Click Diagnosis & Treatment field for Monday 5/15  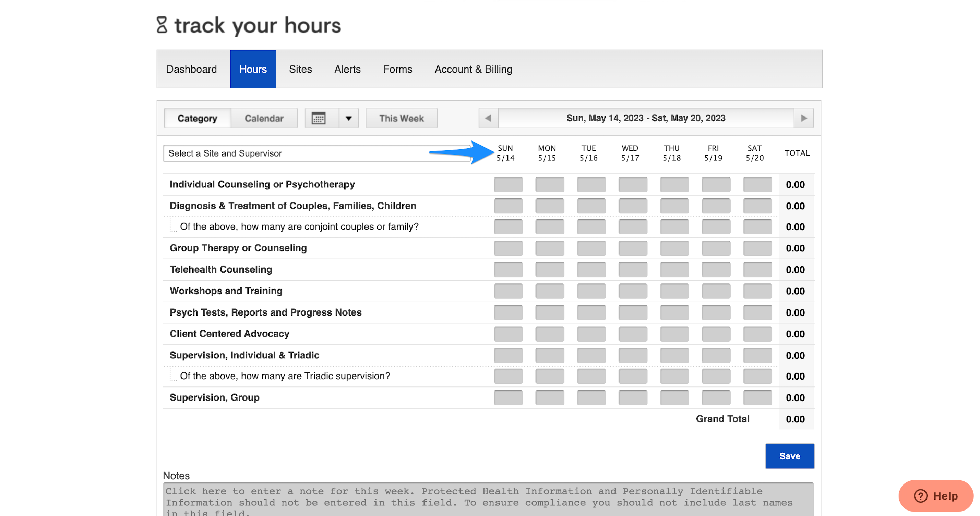click(x=550, y=206)
